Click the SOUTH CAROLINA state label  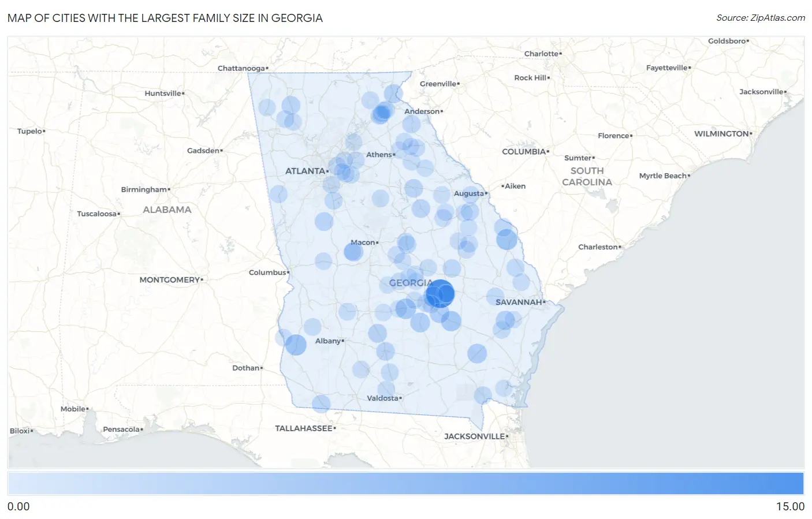pos(587,177)
